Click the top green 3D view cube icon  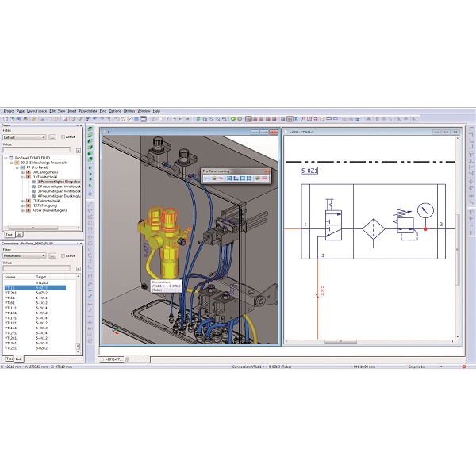92,129
